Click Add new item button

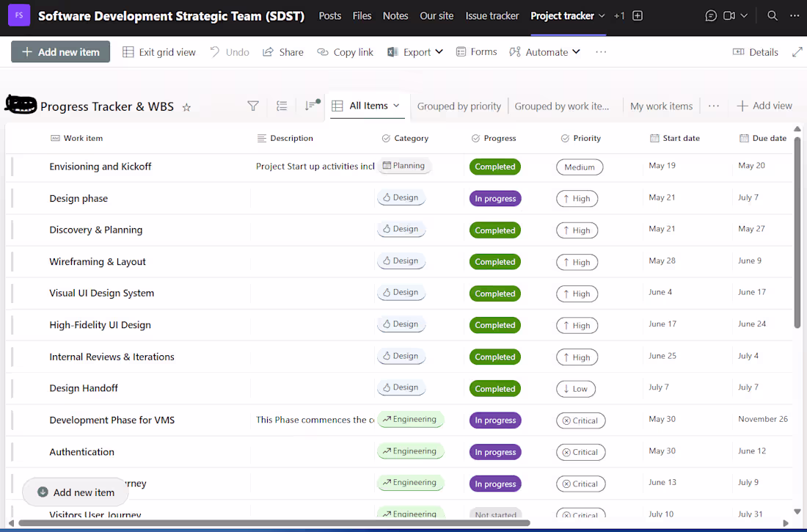(x=60, y=51)
